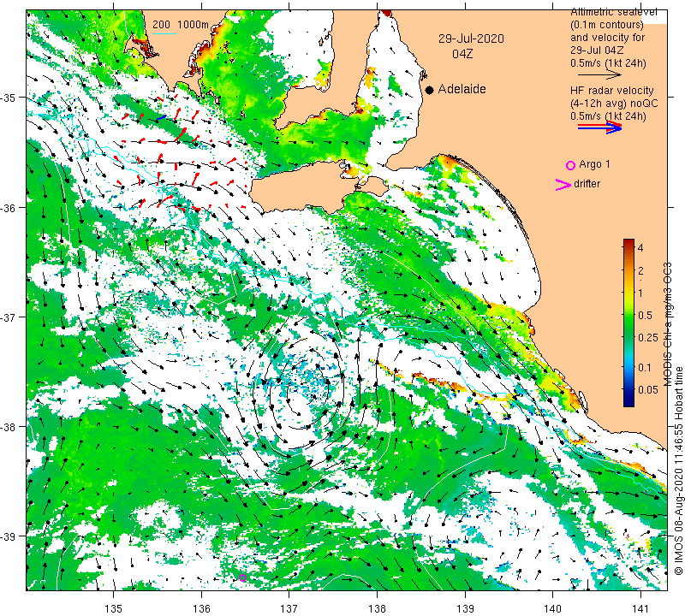Click the dark red top of the color bar
The image size is (685, 616).
pyautogui.click(x=628, y=242)
